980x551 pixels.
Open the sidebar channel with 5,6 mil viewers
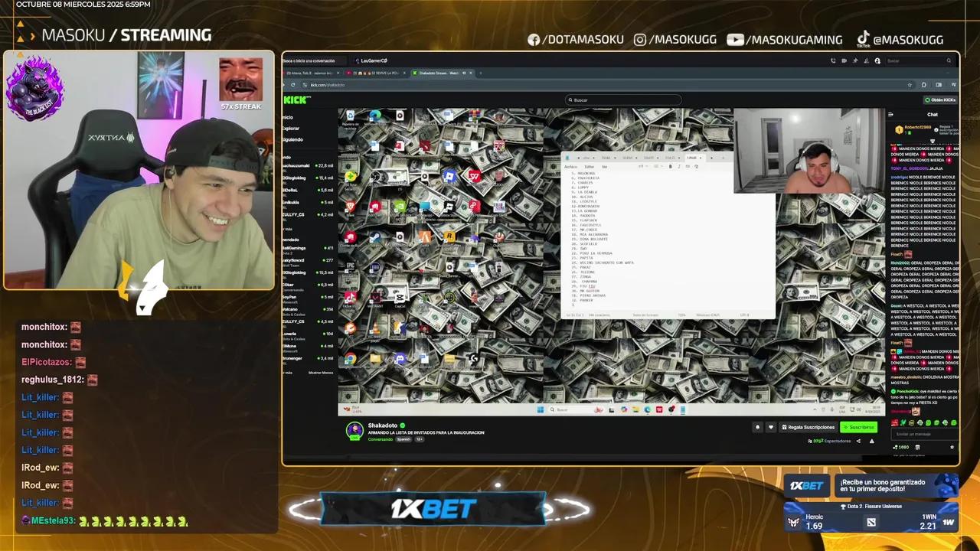pyautogui.click(x=309, y=190)
